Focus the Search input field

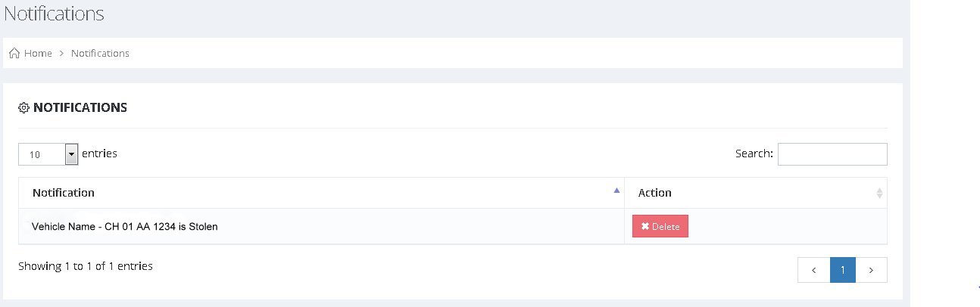coord(832,154)
